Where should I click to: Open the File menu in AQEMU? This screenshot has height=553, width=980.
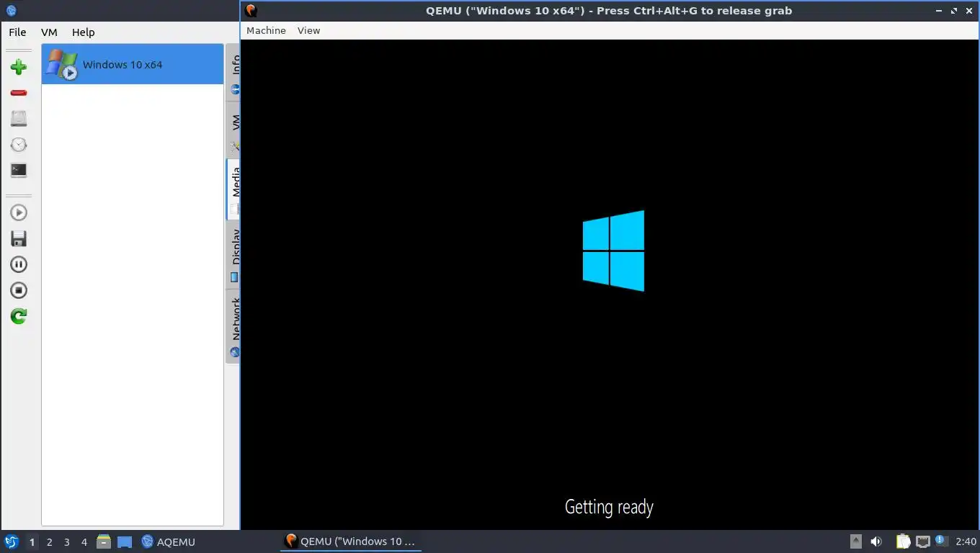point(17,32)
